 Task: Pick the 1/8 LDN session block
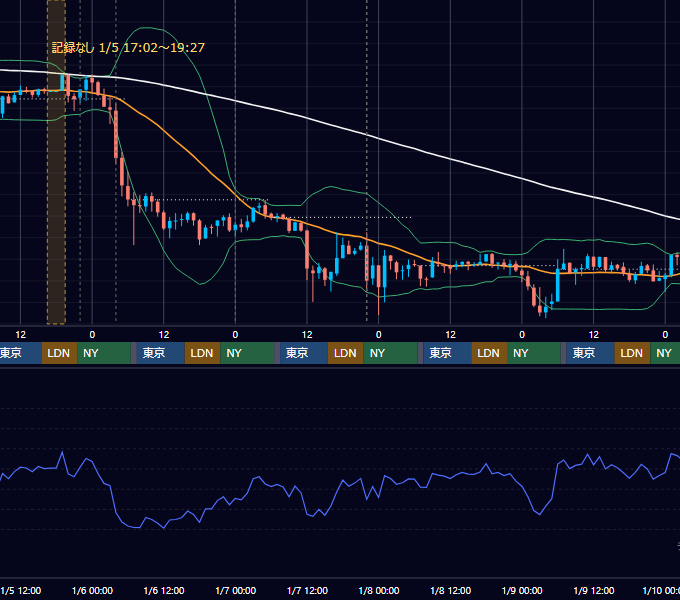(489, 353)
